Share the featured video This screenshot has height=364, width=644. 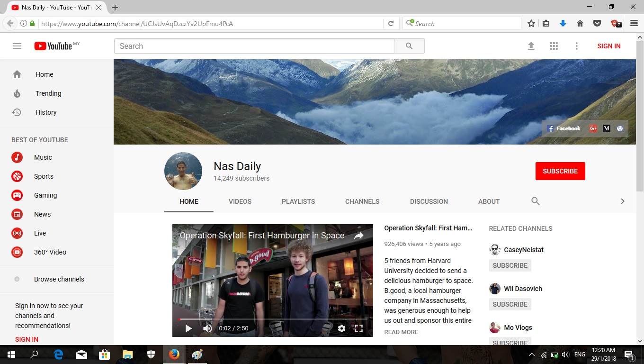(x=359, y=236)
